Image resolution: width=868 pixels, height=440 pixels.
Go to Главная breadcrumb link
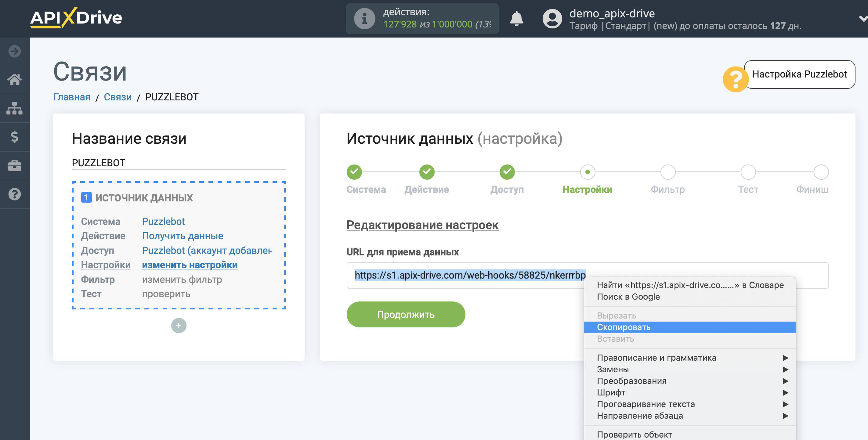tap(72, 97)
